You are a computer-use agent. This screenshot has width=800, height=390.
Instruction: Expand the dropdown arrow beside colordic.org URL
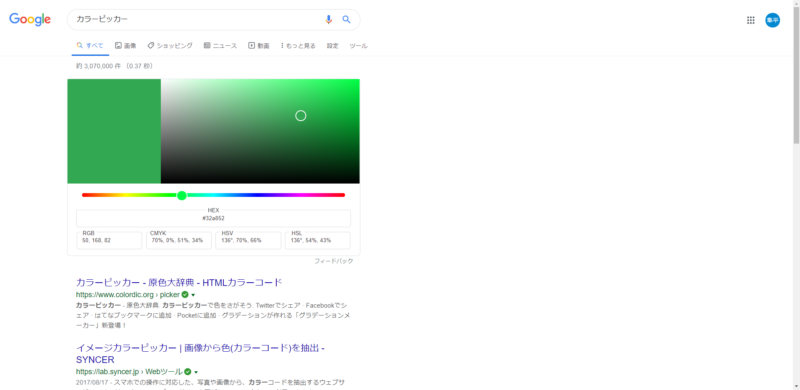[x=193, y=295]
